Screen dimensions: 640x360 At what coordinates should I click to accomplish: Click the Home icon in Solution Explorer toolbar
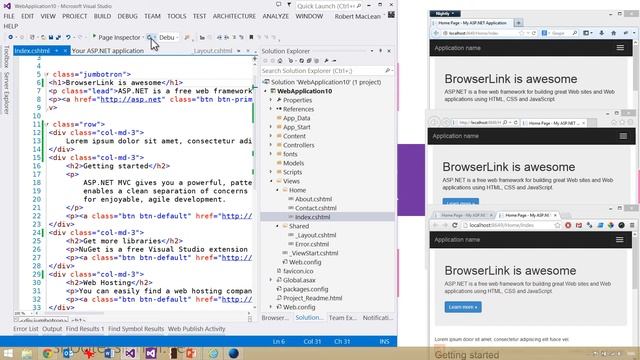(280, 61)
